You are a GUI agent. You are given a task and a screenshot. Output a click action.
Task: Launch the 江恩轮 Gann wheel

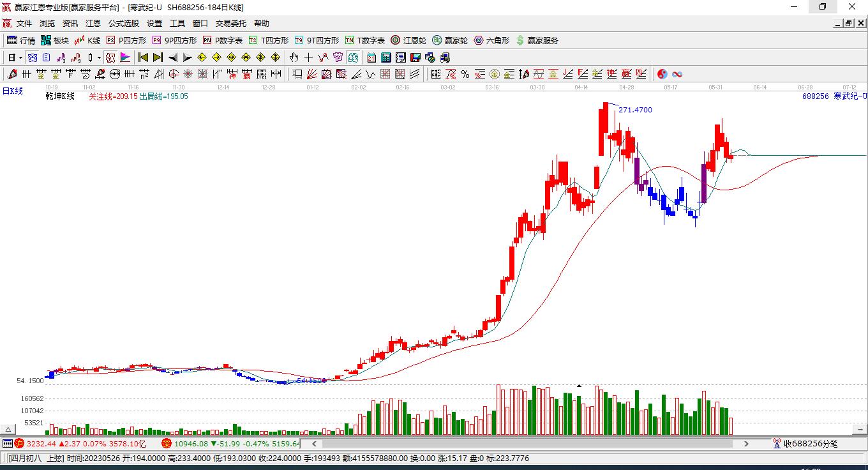pos(408,40)
